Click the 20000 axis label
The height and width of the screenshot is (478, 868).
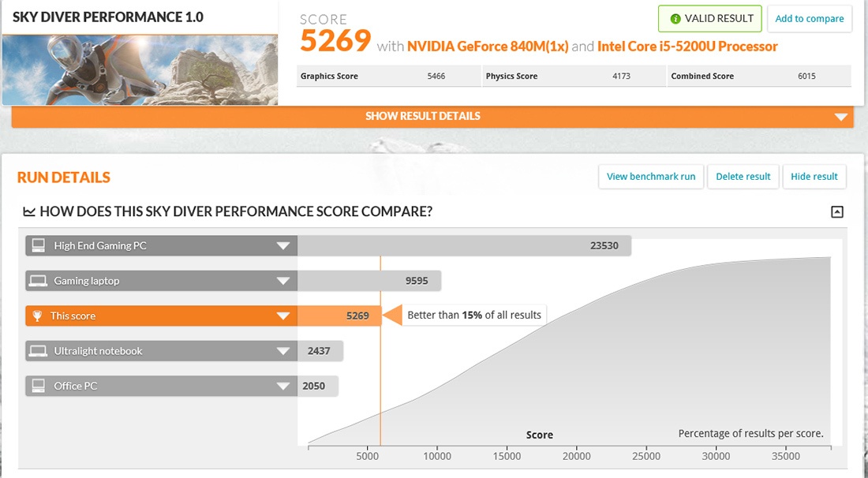[x=576, y=457]
